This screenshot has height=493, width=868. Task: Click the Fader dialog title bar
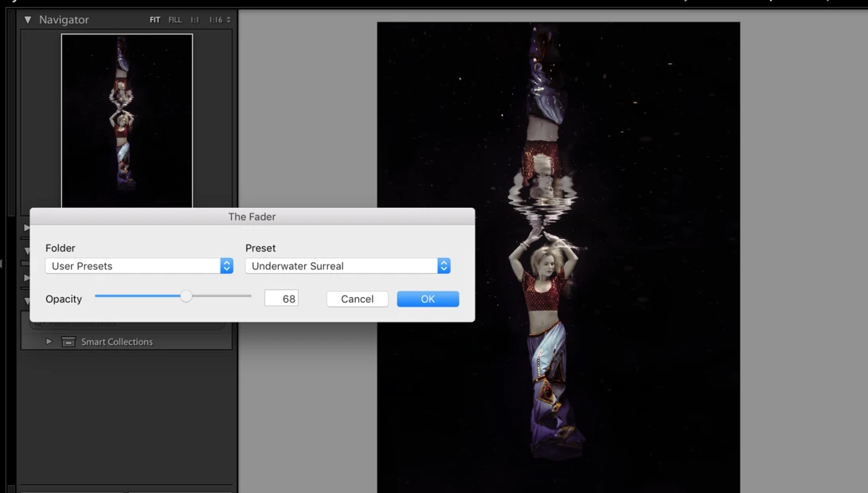tap(252, 217)
